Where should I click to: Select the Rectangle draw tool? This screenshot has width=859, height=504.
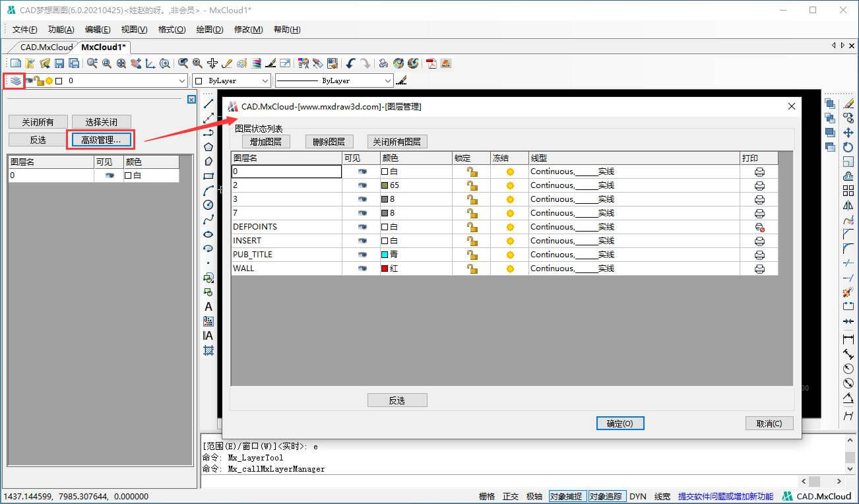(208, 176)
